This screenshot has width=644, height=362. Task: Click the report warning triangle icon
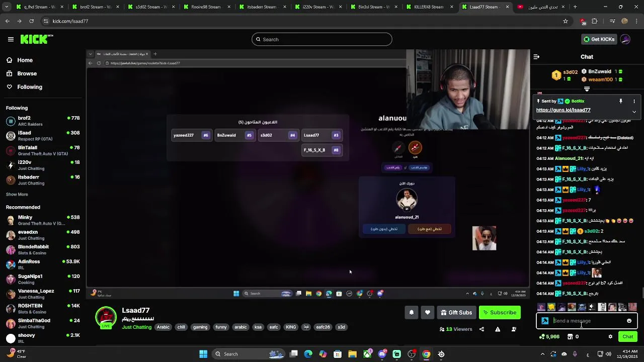498,329
